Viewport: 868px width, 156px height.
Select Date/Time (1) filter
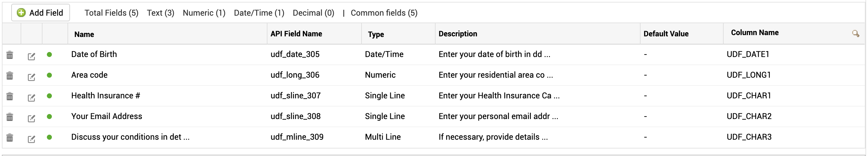point(259,13)
